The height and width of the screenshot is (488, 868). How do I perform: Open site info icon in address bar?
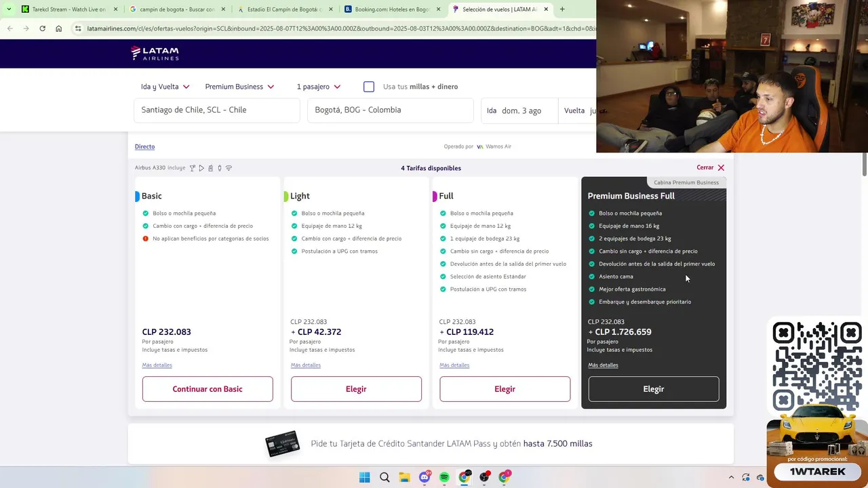point(78,28)
